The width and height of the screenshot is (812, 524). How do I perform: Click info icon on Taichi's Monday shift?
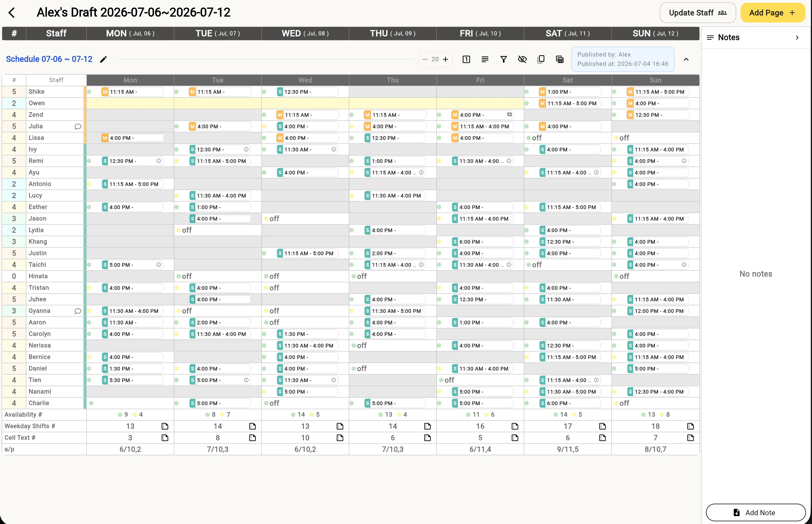coord(158,265)
